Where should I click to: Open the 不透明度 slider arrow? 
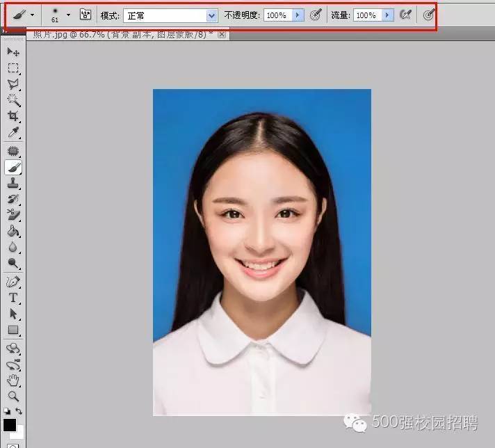(298, 15)
